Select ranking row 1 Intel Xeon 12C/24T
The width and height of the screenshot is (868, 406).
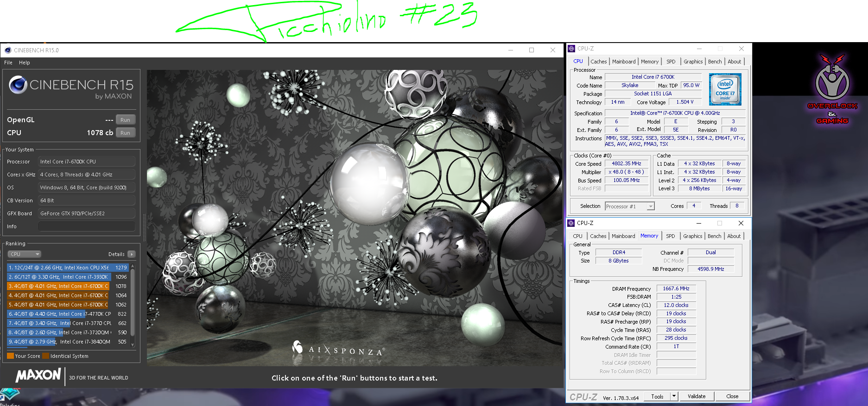(68, 268)
